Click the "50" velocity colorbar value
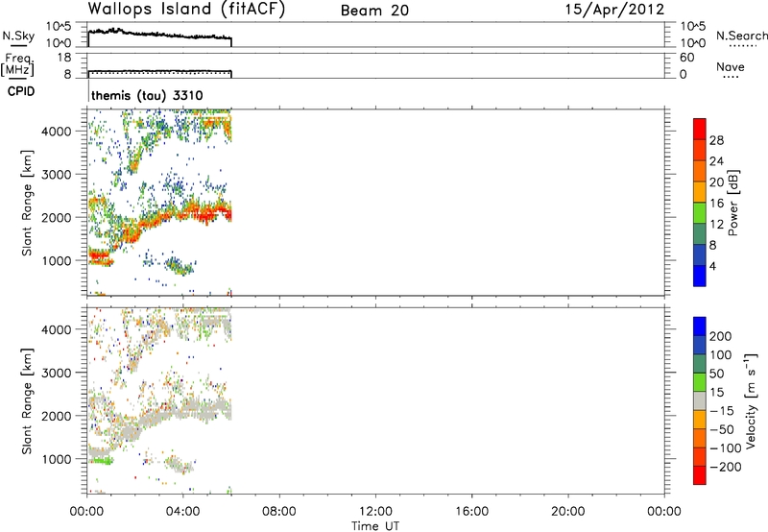The image size is (768, 532). click(x=717, y=374)
